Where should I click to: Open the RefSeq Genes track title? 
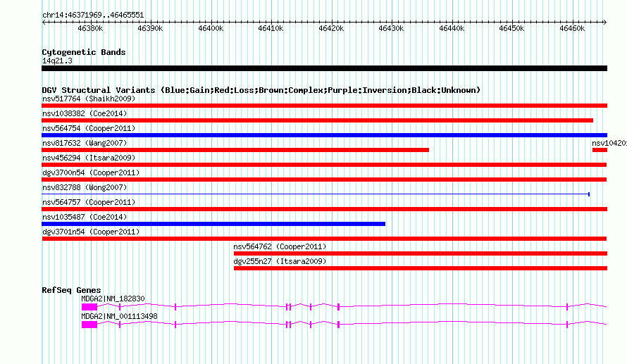(x=72, y=290)
